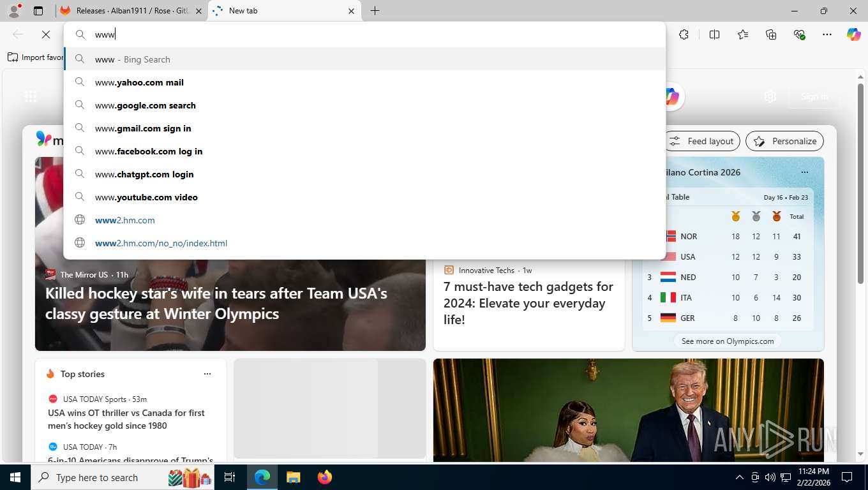868x490 pixels.
Task: Open the browser profile icon
Action: click(x=14, y=11)
